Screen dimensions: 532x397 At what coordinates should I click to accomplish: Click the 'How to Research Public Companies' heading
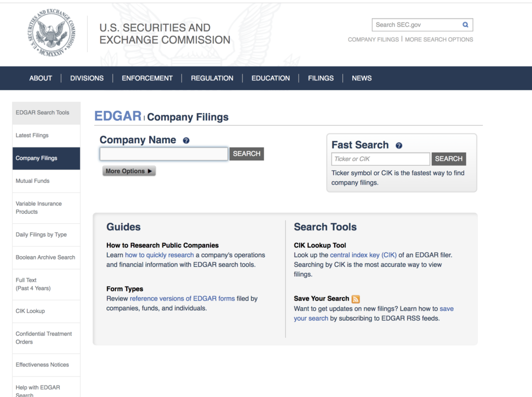pyautogui.click(x=163, y=245)
